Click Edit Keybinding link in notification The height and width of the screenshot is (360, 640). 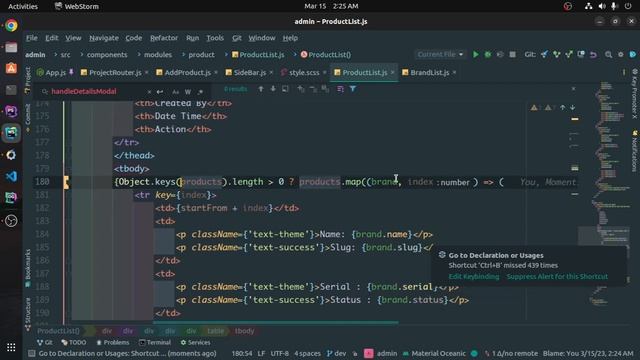point(474,277)
